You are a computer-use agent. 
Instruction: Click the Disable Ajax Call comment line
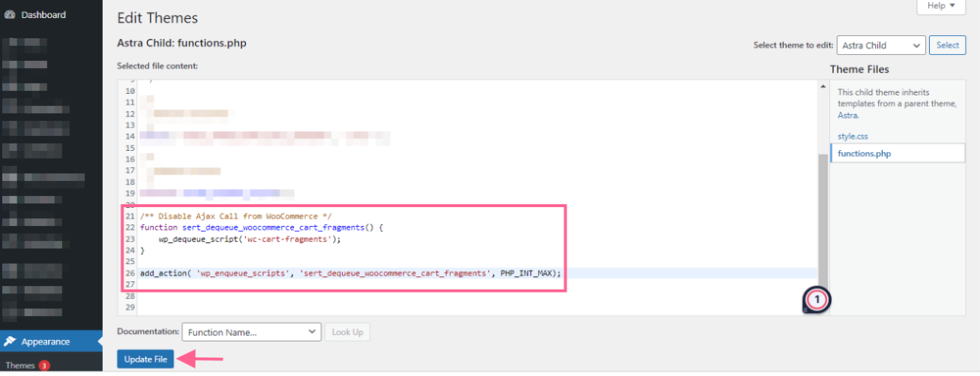click(235, 216)
